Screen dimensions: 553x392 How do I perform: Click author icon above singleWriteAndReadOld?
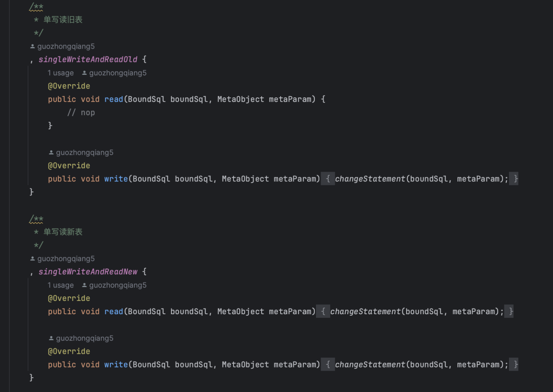[32, 46]
